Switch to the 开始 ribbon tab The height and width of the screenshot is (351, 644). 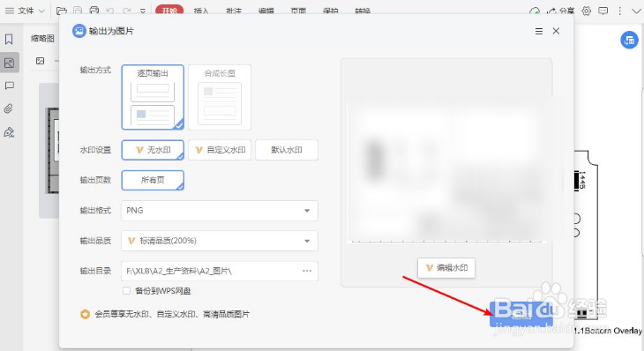[169, 11]
